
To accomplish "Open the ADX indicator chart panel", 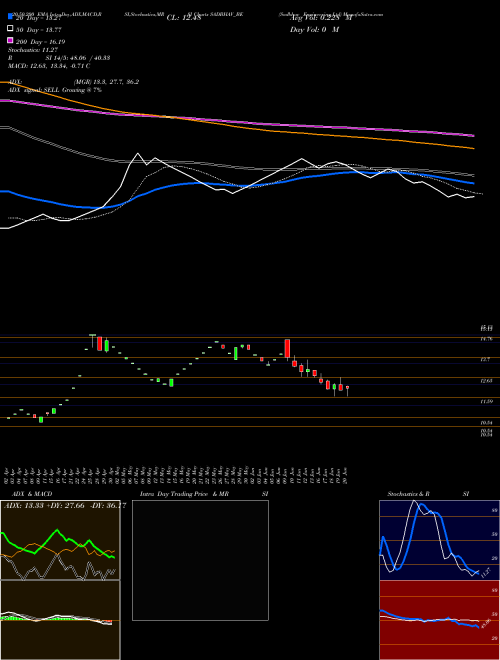I will point(60,540).
